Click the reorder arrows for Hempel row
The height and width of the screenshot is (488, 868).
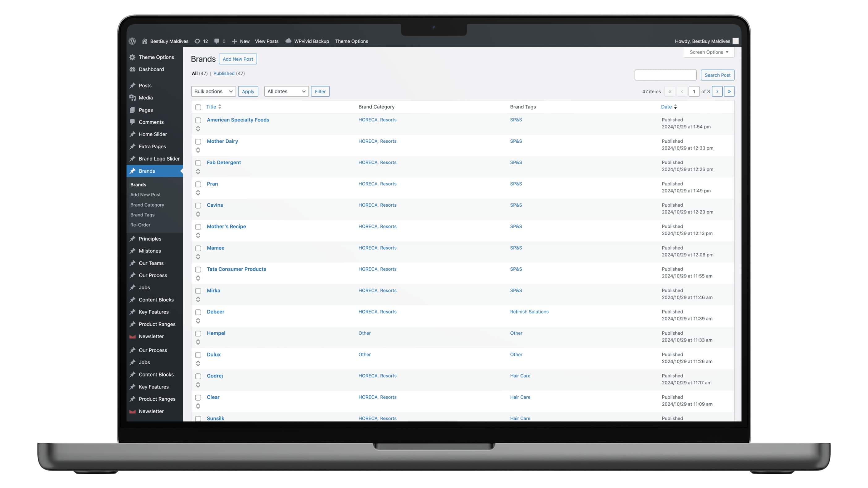198,342
